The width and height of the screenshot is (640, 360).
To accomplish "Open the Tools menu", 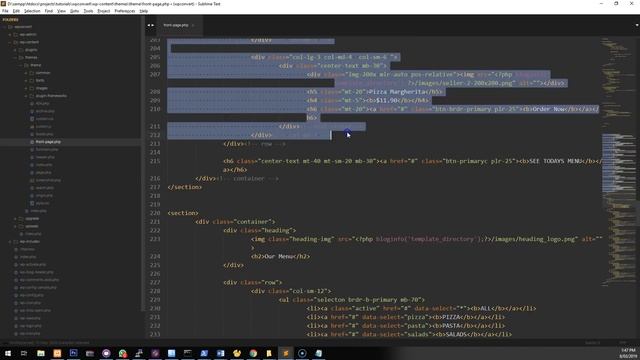I will (88, 11).
